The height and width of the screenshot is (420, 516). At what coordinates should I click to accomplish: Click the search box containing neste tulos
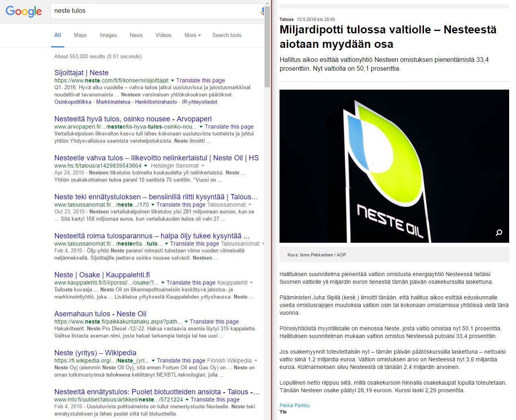155,11
